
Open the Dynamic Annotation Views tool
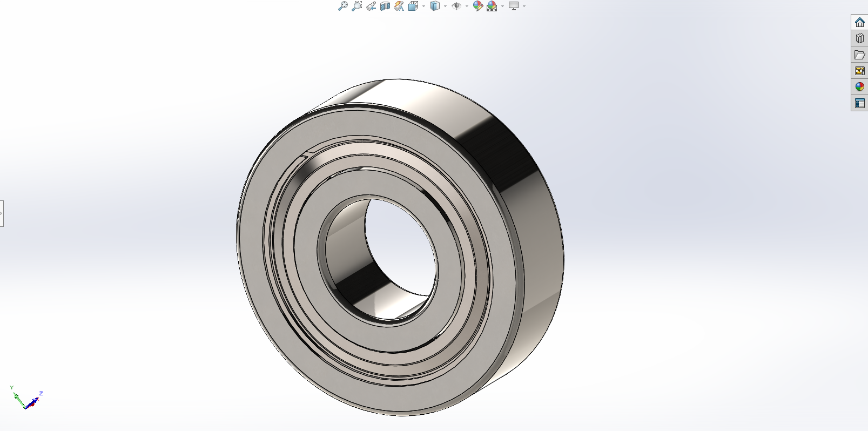point(399,6)
